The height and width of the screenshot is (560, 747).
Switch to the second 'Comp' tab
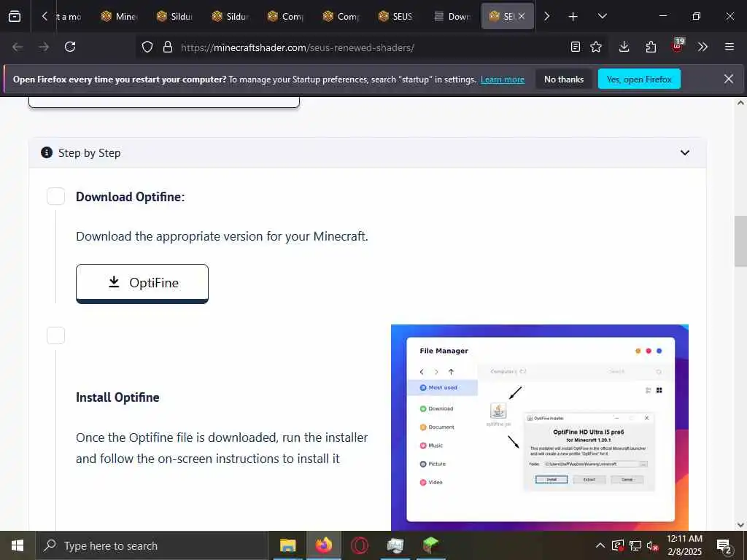(341, 17)
